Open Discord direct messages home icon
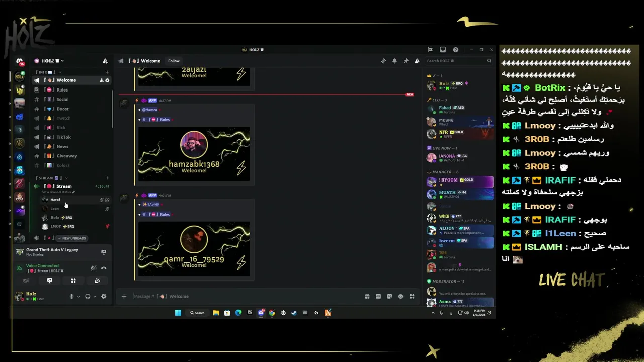This screenshot has width=644, height=362. [19, 61]
